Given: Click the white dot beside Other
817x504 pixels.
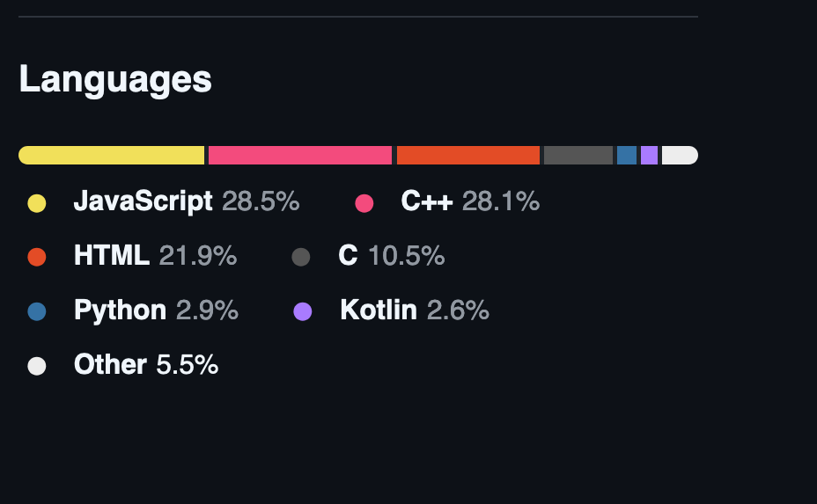Looking at the screenshot, I should pos(37,366).
